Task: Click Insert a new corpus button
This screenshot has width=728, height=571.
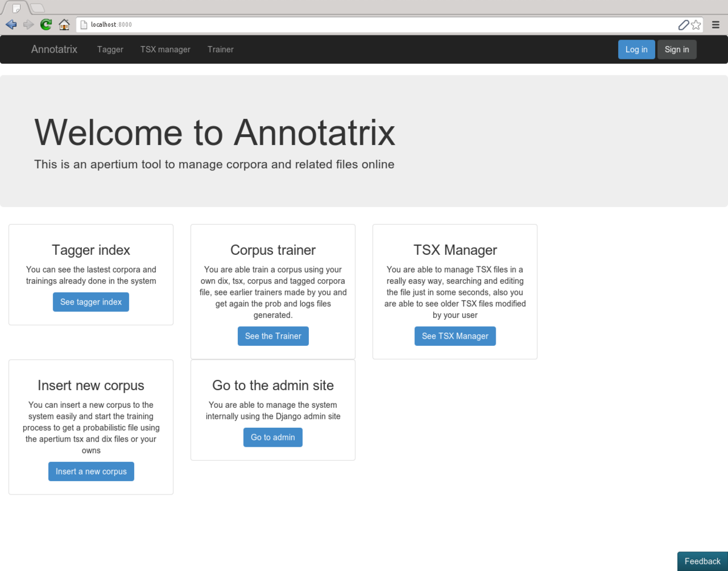Action: tap(91, 471)
